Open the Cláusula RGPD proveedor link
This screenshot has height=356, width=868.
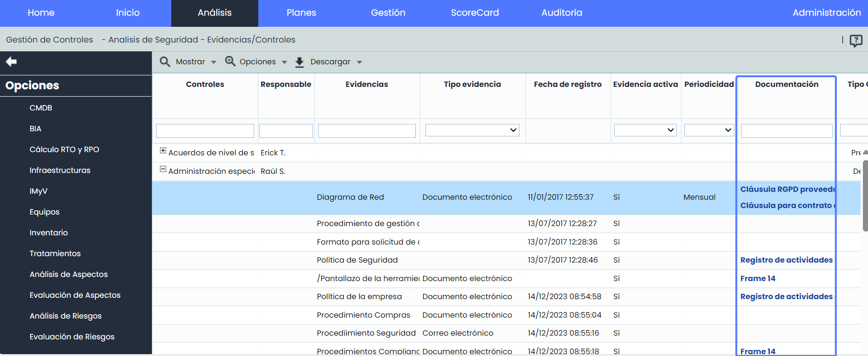[786, 189]
